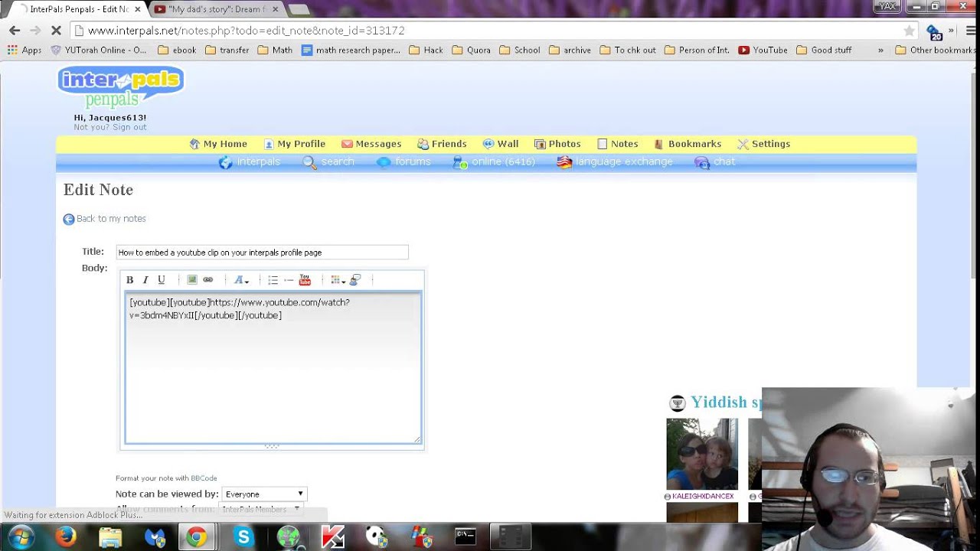Open language exchange in blue bar
Screen dimensions: 980x551
pos(615,162)
